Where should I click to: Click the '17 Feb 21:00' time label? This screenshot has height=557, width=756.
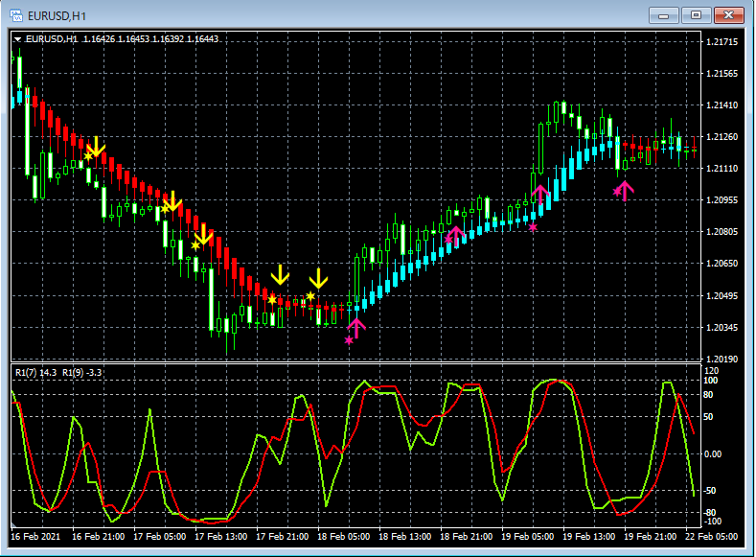282,536
